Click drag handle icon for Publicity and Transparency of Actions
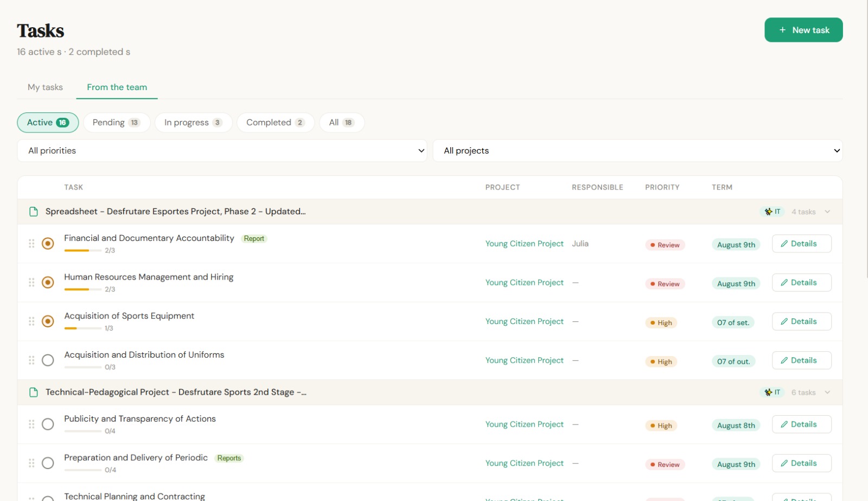868x501 pixels. (x=31, y=424)
